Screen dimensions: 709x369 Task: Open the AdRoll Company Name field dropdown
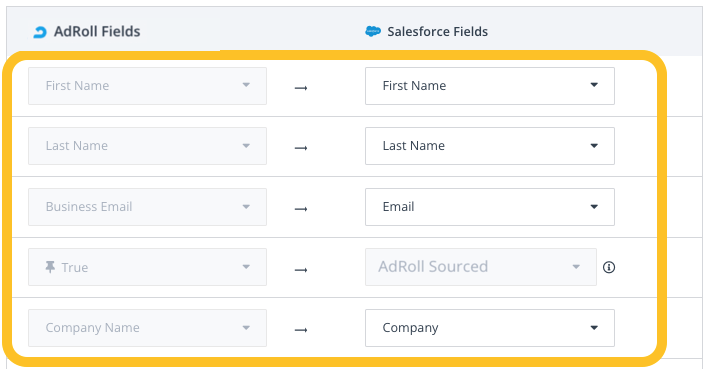tap(147, 328)
